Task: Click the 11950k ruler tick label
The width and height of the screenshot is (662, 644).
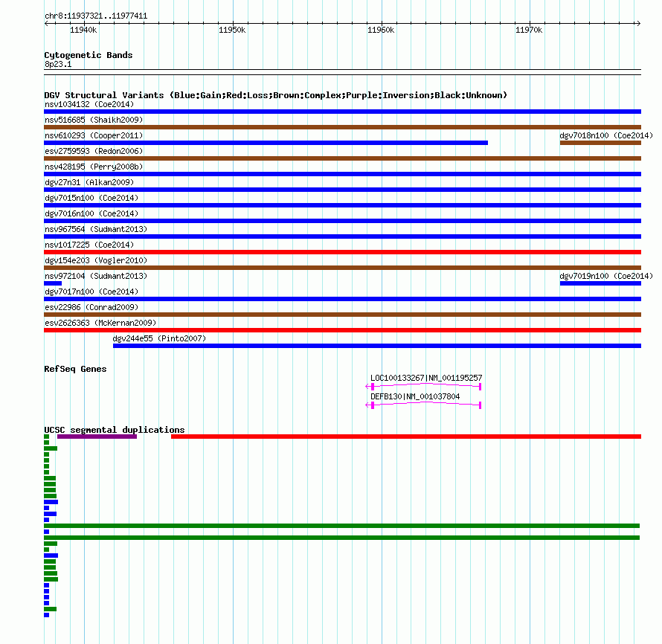Action: pyautogui.click(x=232, y=30)
